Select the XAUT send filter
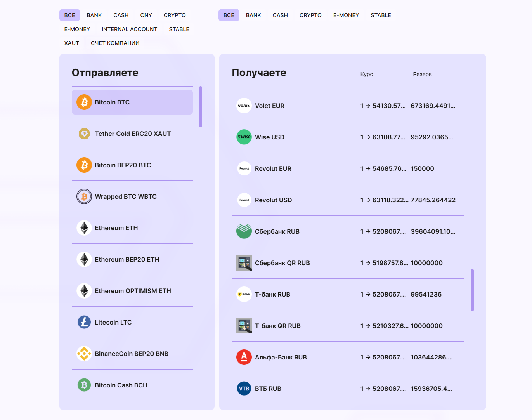The height and width of the screenshot is (420, 532). (72, 43)
